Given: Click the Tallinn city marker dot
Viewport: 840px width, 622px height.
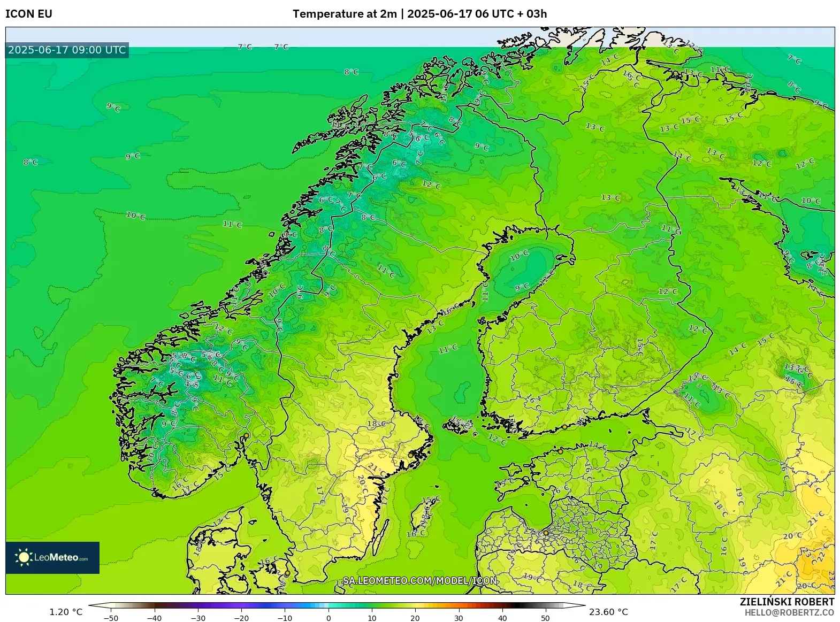Looking at the screenshot, I should (560, 451).
